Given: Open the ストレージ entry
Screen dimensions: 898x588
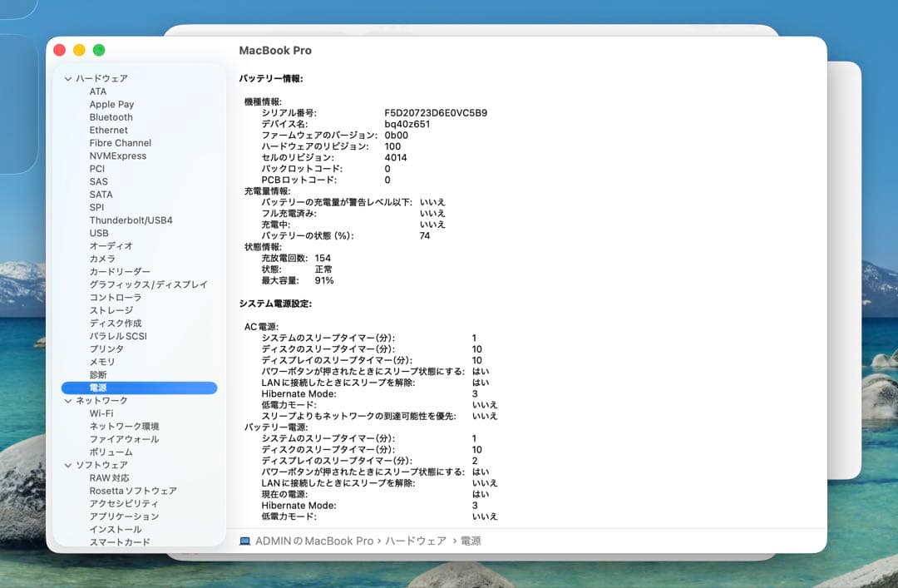Looking at the screenshot, I should [x=111, y=310].
